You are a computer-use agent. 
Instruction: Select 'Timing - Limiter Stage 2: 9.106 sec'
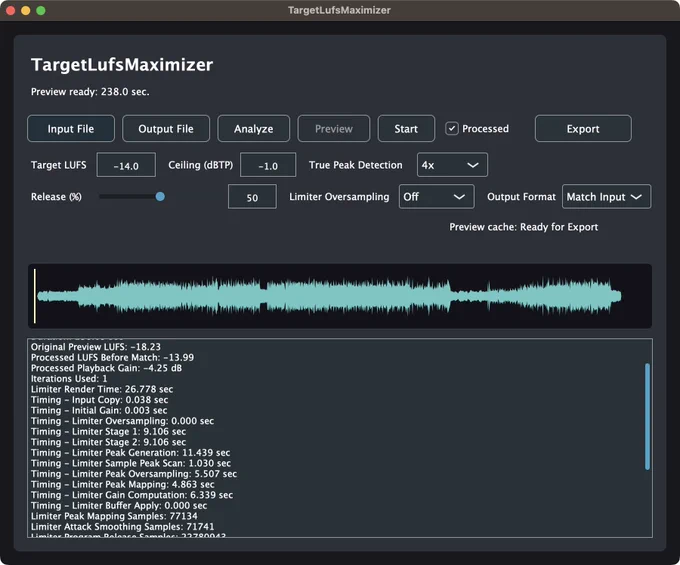pyautogui.click(x=108, y=442)
